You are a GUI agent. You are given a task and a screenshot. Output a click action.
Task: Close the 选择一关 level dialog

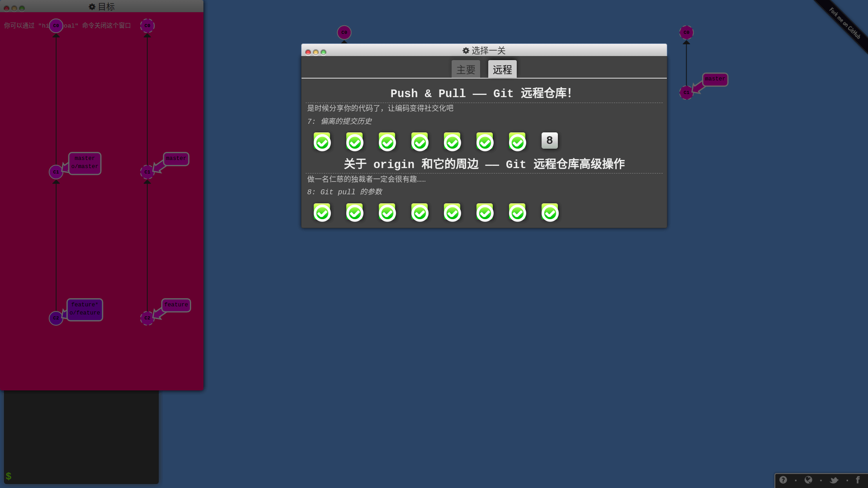click(x=308, y=52)
